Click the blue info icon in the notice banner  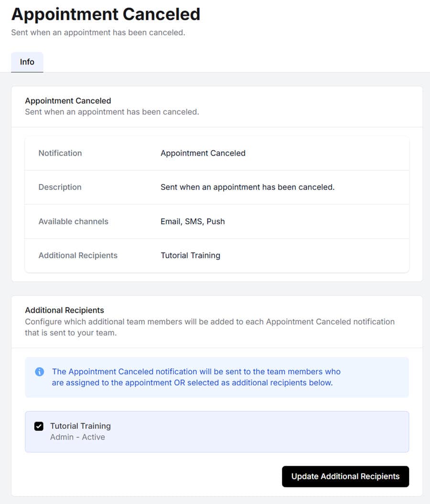(40, 372)
